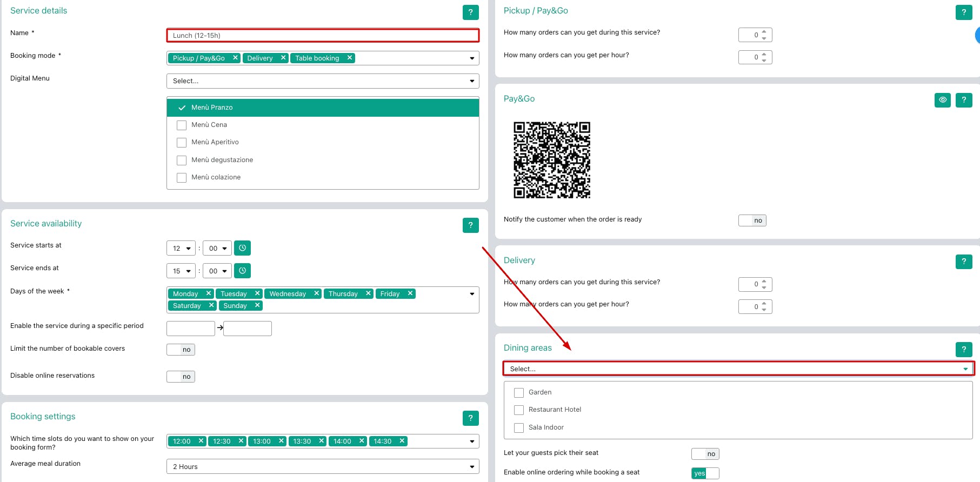Increase Pickup orders during this service

point(764,32)
